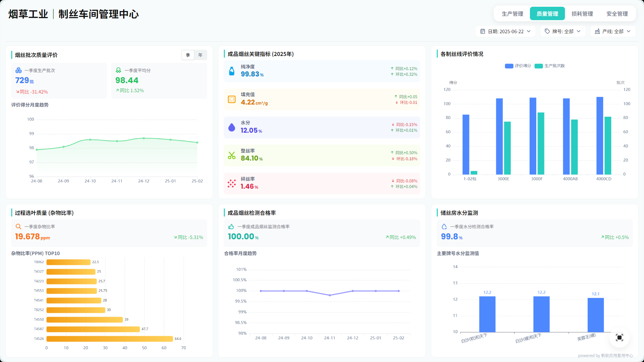Open the 日期 2025-06-22 date dropdown

(505, 31)
